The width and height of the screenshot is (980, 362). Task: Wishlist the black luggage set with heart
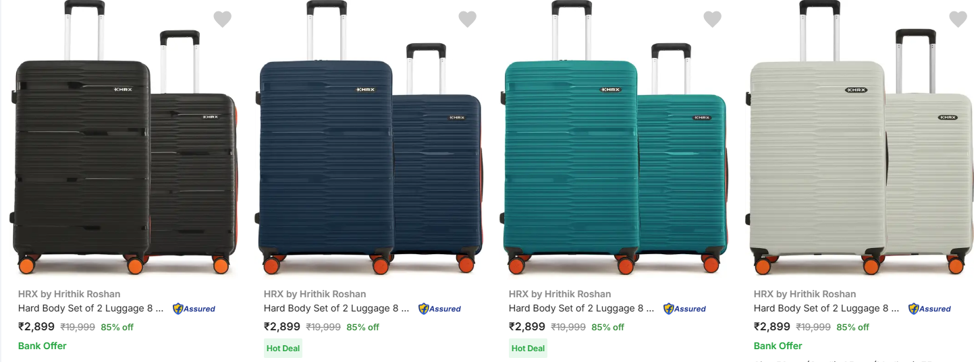click(x=223, y=20)
